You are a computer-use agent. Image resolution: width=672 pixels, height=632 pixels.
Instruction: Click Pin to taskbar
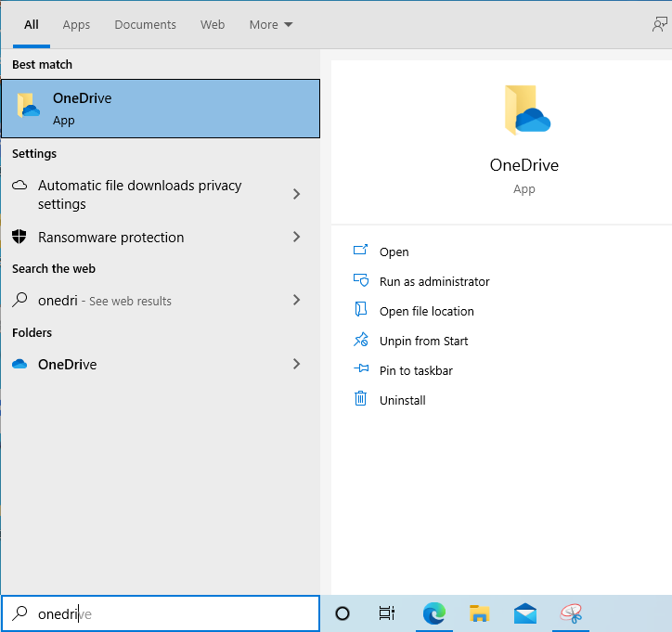[416, 370]
